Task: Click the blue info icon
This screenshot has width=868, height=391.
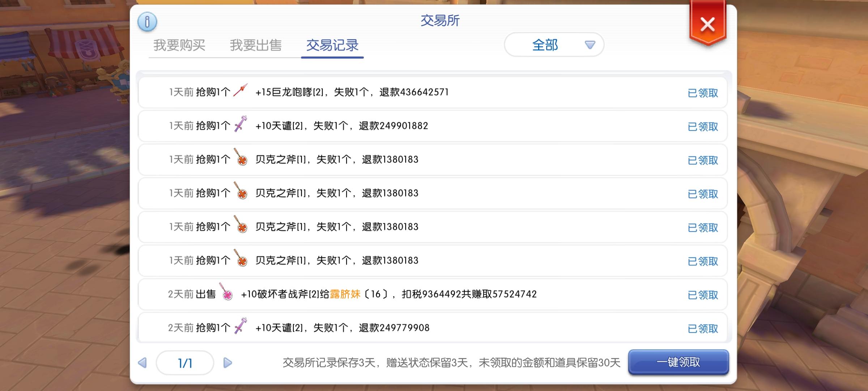Action: 147,21
